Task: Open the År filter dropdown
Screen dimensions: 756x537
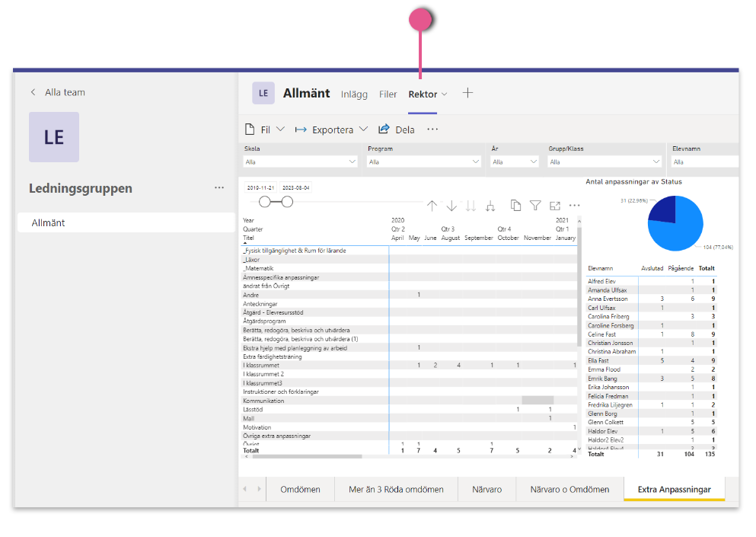Action: coord(515,161)
